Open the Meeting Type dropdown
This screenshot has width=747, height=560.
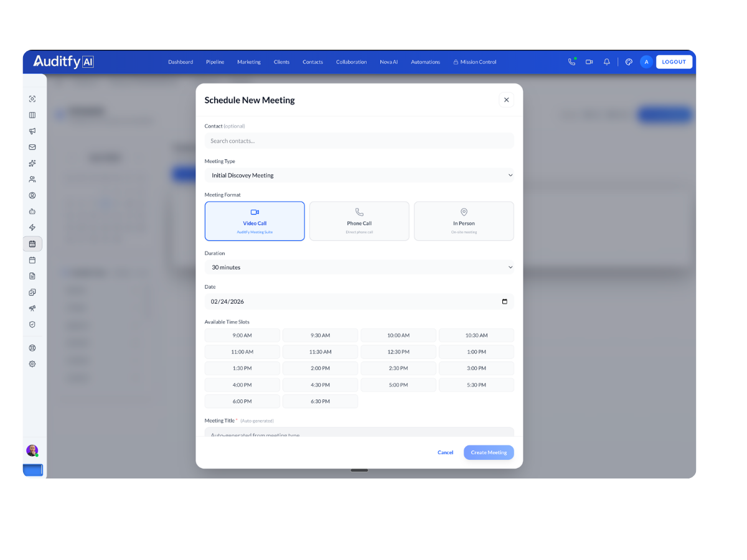point(359,175)
